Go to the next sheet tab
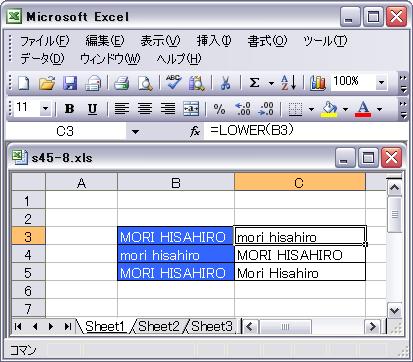413x362 pixels. pos(51,326)
